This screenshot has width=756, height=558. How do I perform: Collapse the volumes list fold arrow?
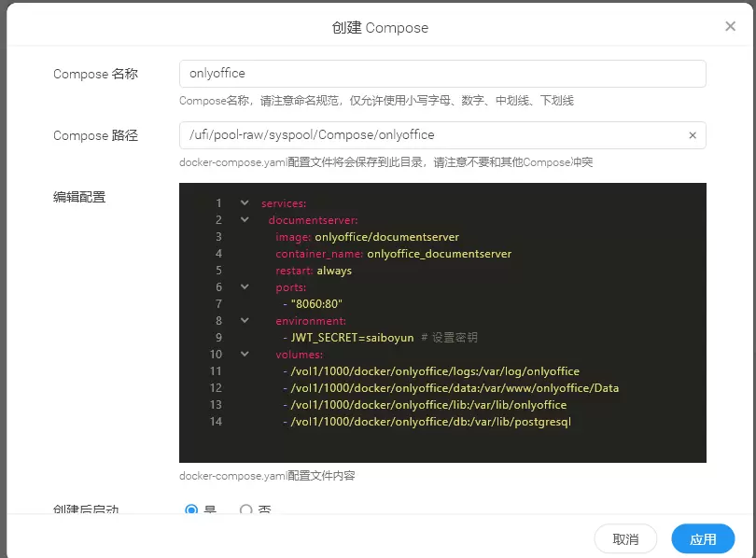point(245,355)
